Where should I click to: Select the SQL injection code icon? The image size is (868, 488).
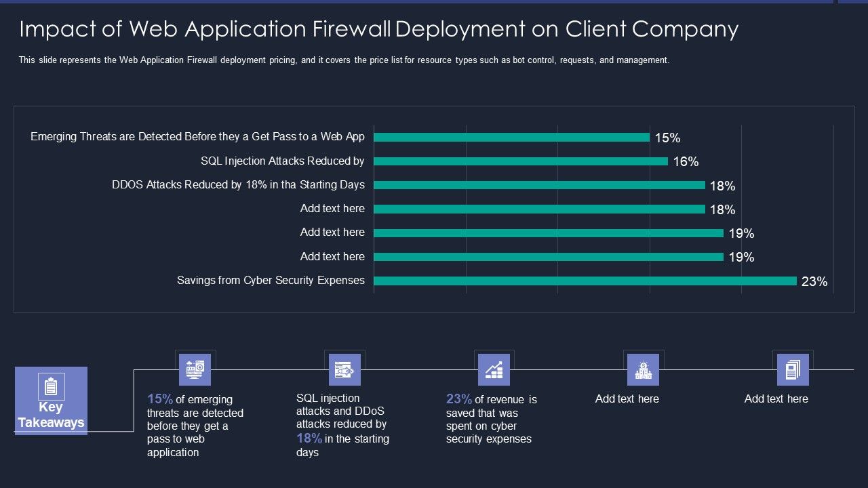[x=344, y=369]
